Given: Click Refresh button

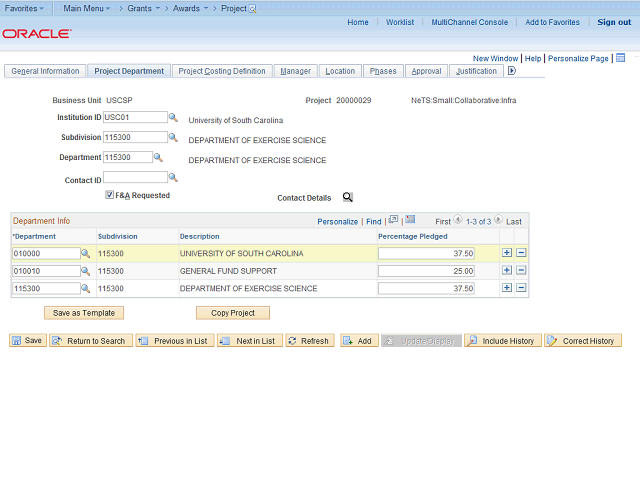Looking at the screenshot, I should pyautogui.click(x=310, y=340).
